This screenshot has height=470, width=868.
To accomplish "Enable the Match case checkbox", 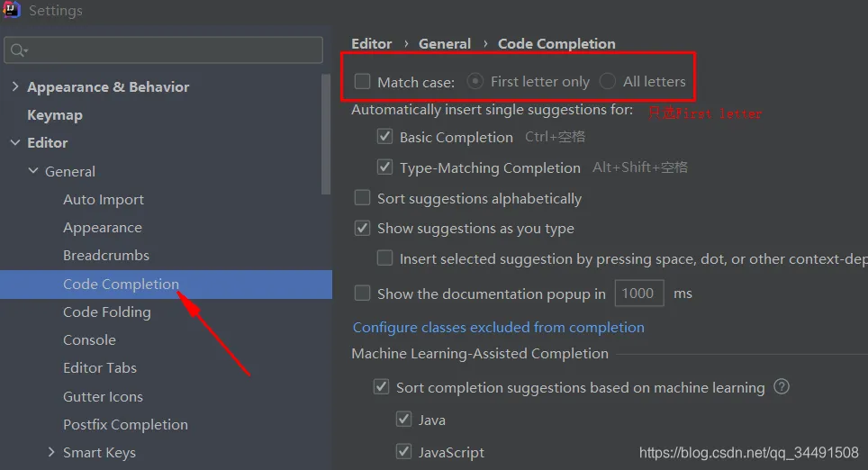I will 363,81.
